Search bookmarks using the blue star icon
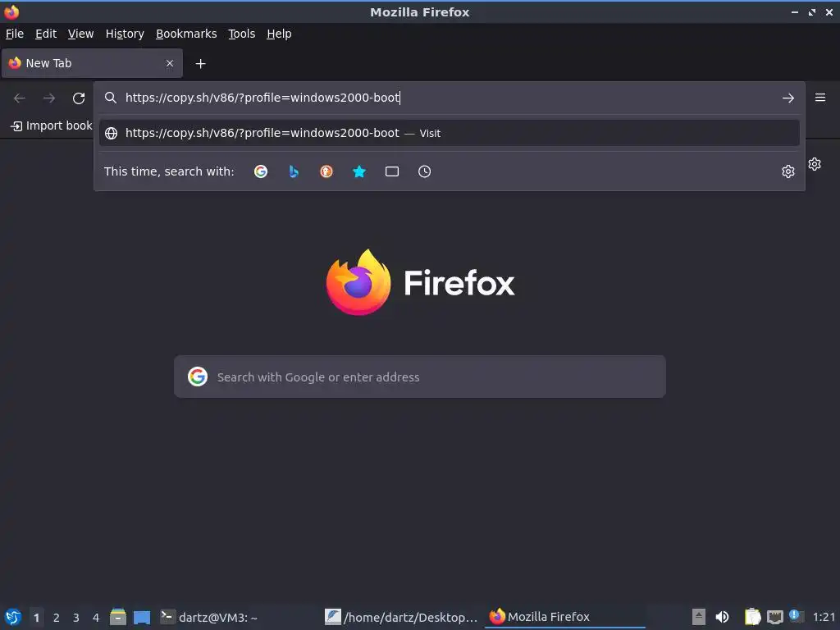The width and height of the screenshot is (840, 630). 359,171
